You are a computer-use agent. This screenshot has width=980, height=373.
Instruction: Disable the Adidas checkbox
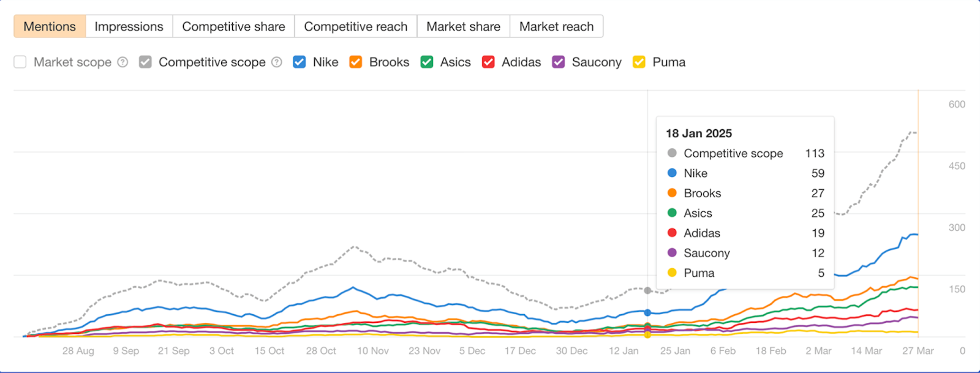(488, 62)
